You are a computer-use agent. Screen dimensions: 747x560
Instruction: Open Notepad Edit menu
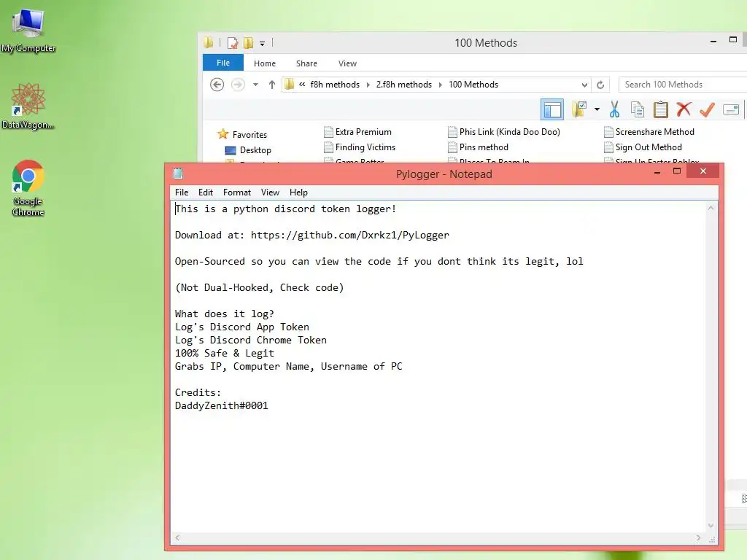pos(206,192)
